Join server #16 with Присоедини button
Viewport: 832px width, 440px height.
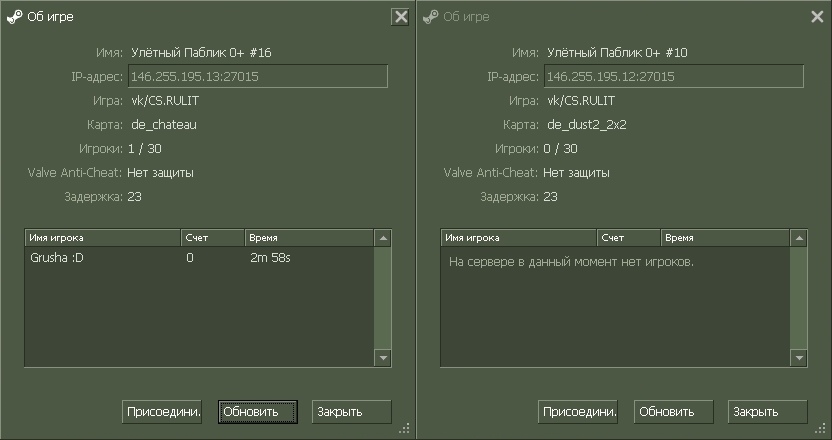[x=163, y=411]
